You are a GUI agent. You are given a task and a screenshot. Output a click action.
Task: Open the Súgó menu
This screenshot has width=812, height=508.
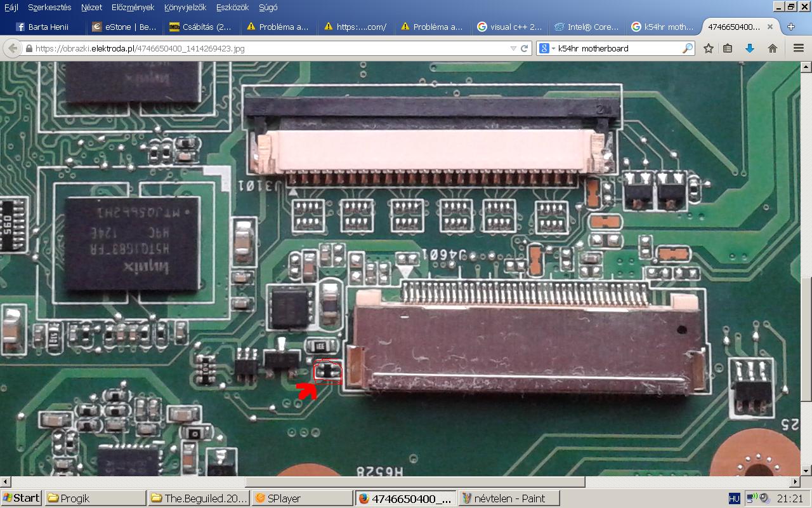268,7
